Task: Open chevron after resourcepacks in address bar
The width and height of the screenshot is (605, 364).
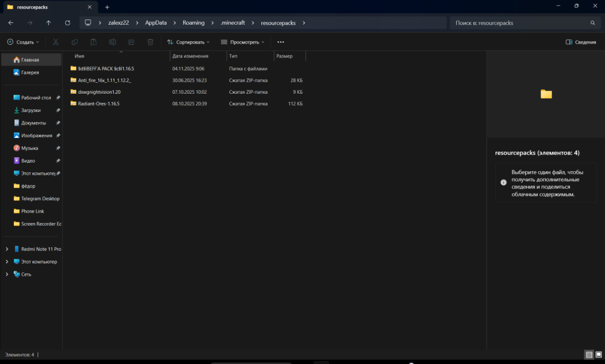Action: (304, 23)
